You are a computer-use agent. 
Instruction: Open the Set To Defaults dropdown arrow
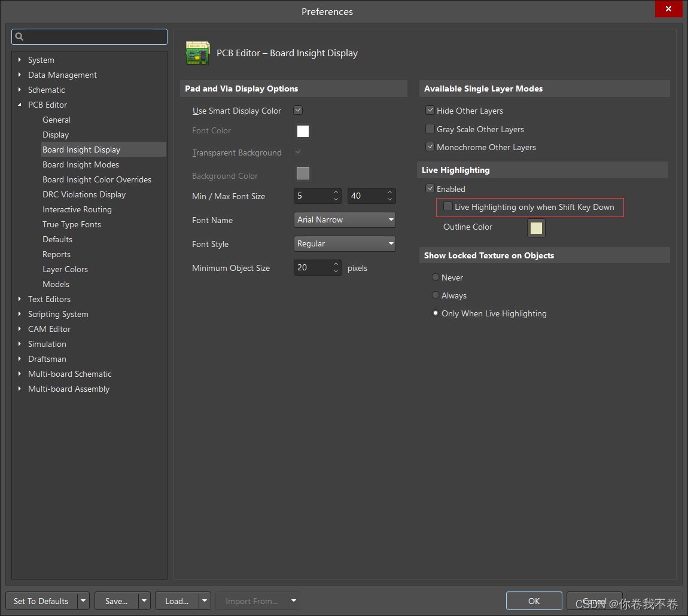click(x=83, y=601)
